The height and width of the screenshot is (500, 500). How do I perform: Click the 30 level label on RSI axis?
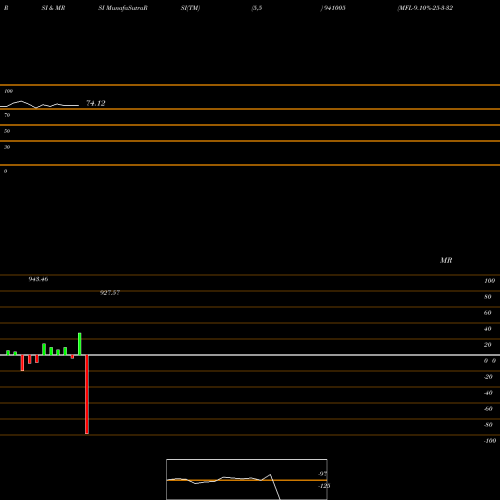(7, 147)
